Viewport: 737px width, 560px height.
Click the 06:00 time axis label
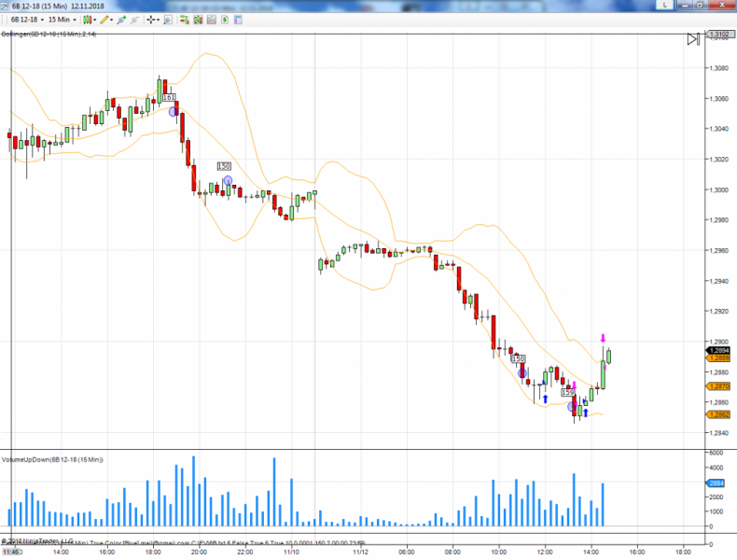click(x=407, y=552)
